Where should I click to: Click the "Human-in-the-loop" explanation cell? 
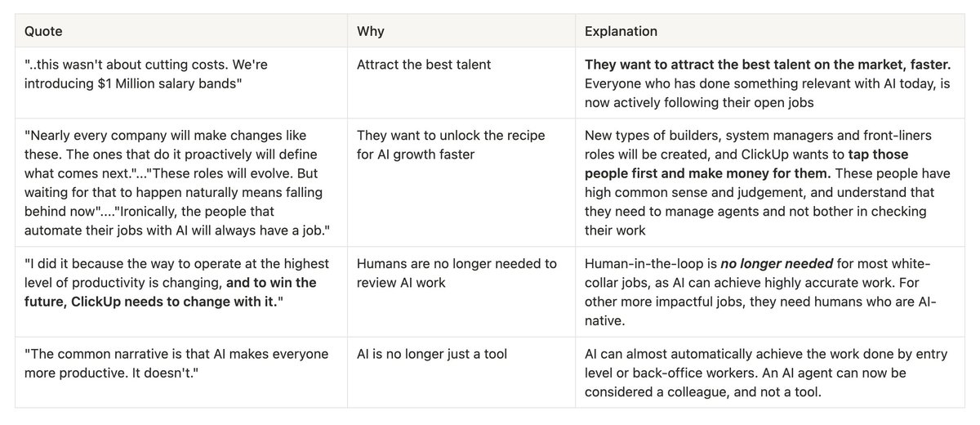point(770,293)
